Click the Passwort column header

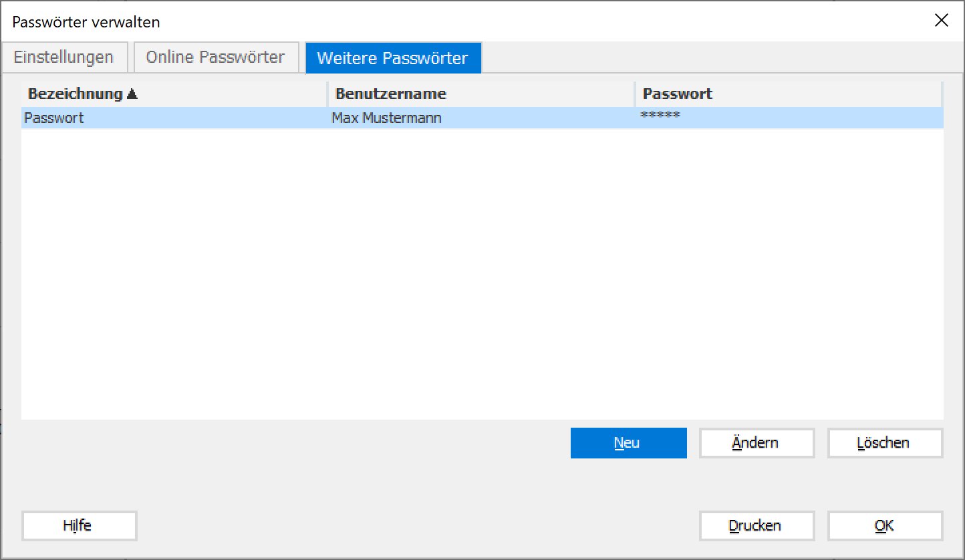tap(678, 94)
